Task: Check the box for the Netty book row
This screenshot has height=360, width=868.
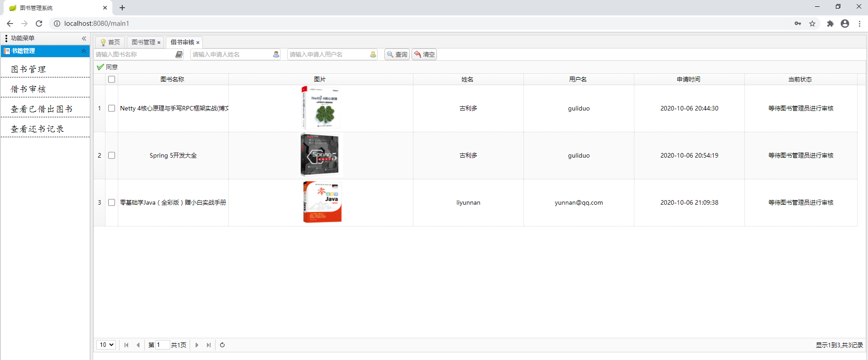Action: [112, 108]
